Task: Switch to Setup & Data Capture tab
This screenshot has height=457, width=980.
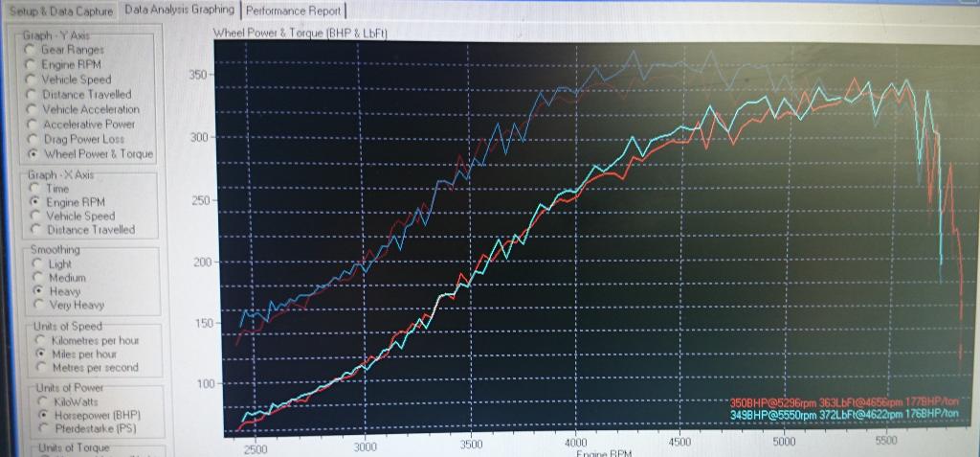Action: tap(60, 11)
